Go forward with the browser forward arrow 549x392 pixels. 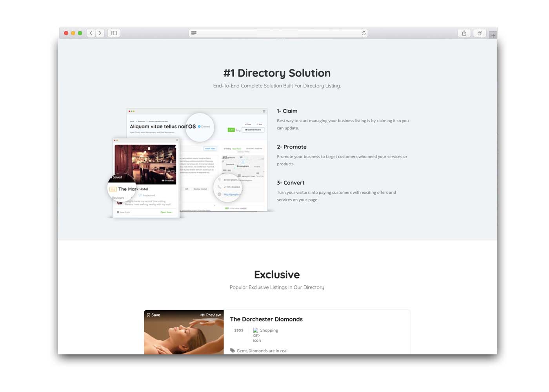coord(100,33)
